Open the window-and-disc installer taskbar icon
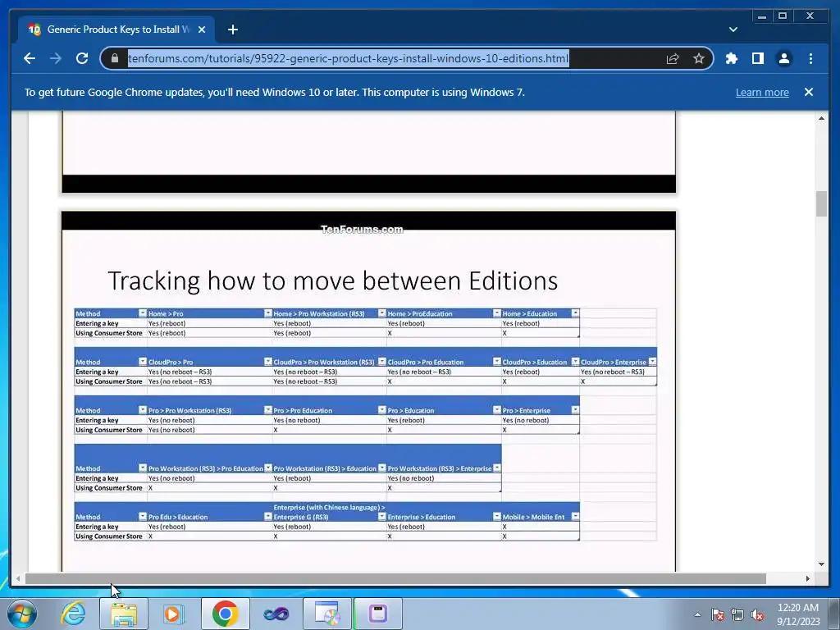The image size is (840, 630). pyautogui.click(x=326, y=614)
